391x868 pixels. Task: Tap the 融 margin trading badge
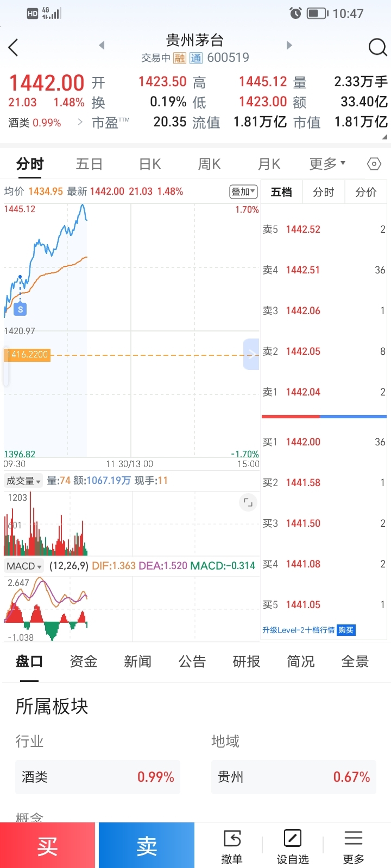[180, 58]
